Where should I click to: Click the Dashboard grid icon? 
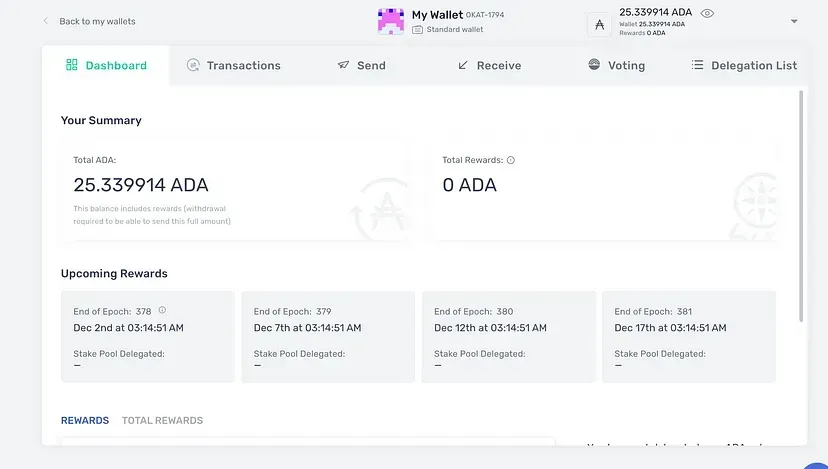pos(72,64)
